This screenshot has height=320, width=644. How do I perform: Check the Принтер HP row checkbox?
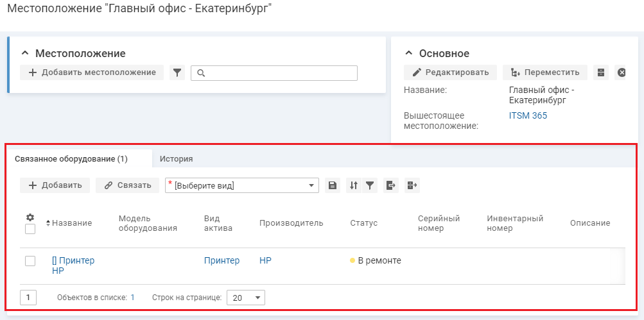pos(30,261)
